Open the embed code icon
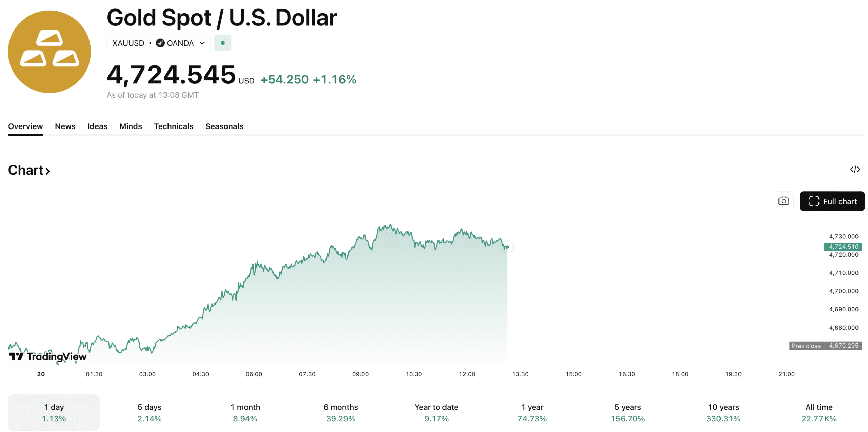The height and width of the screenshot is (432, 868). 854,169
